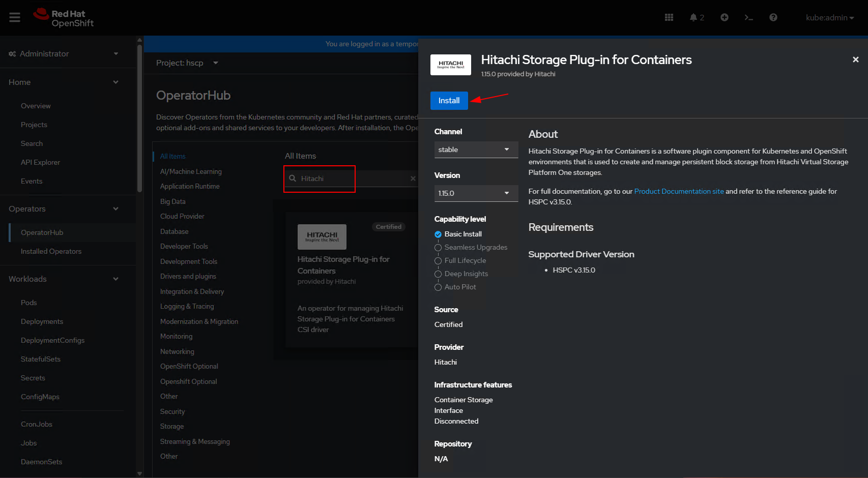The width and height of the screenshot is (868, 478).
Task: Select the All Items category filter
Action: coord(173,156)
